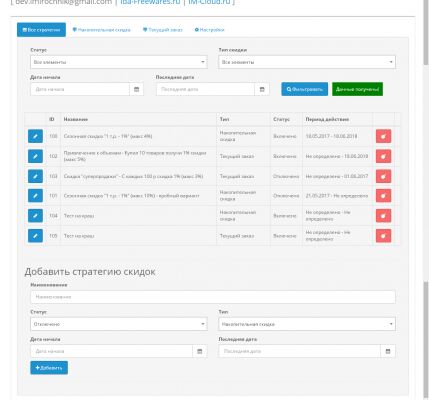Delete strategy with ID 102
Image resolution: width=429 pixels, height=400 pixels.
[x=383, y=156]
